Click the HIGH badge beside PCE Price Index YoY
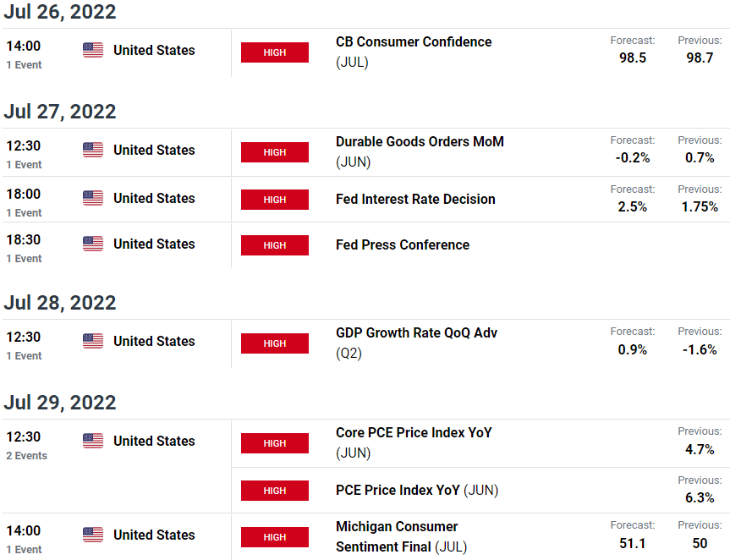This screenshot has height=560, width=730. coord(275,491)
